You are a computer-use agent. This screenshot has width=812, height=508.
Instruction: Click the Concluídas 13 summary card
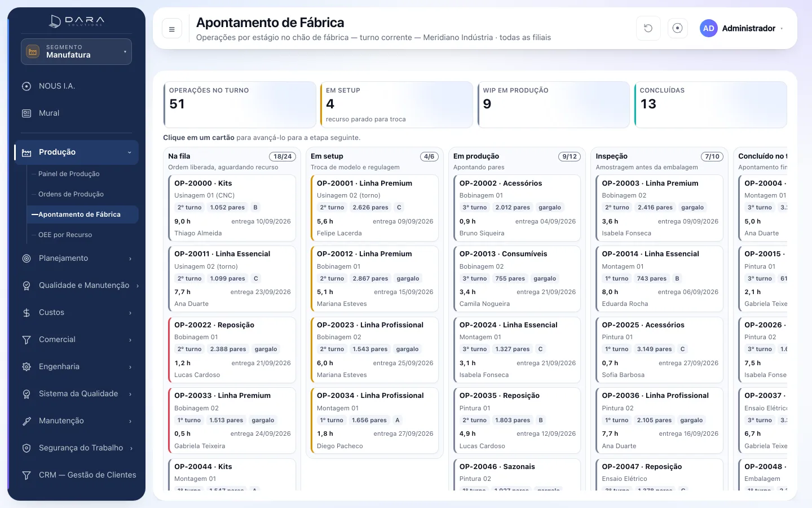click(710, 104)
